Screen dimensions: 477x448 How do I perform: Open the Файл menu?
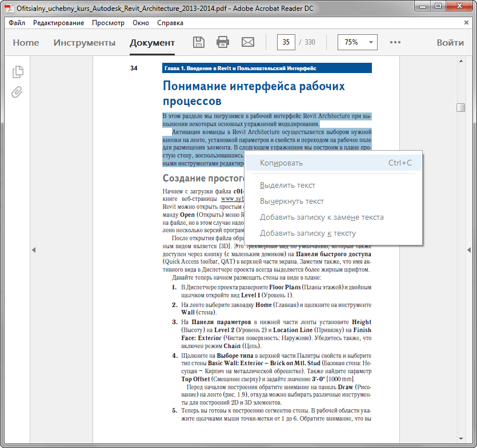click(x=17, y=23)
